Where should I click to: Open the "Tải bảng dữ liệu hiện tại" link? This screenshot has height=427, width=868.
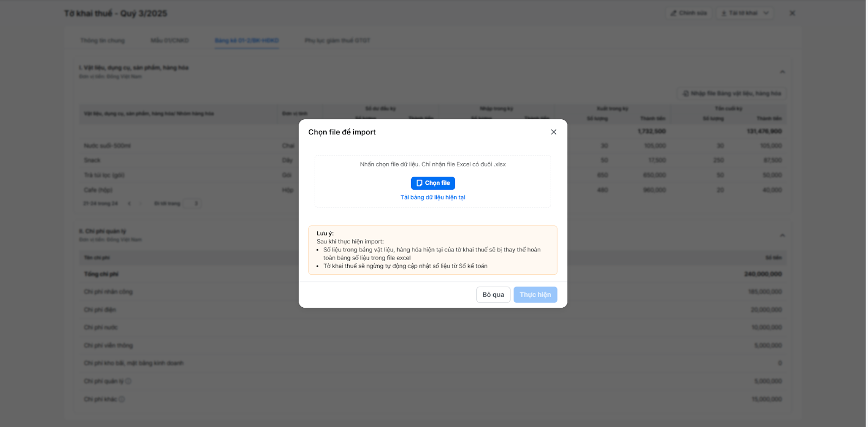pyautogui.click(x=432, y=197)
